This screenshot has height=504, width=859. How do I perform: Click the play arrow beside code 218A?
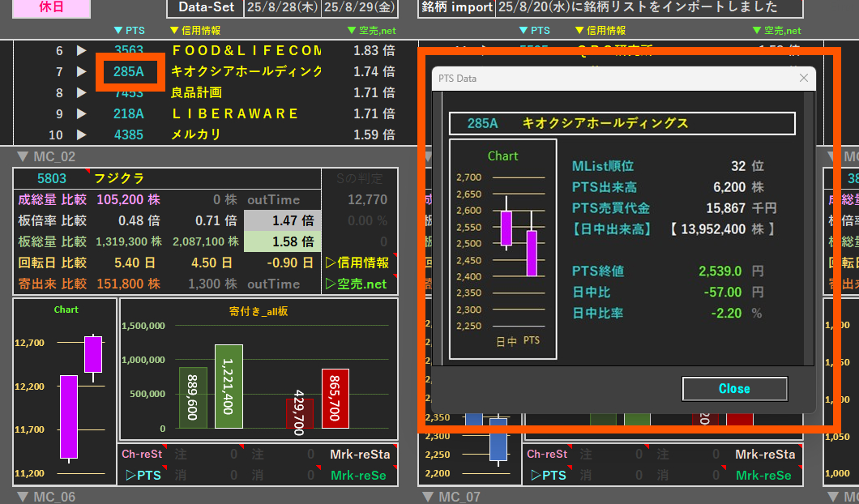point(82,113)
